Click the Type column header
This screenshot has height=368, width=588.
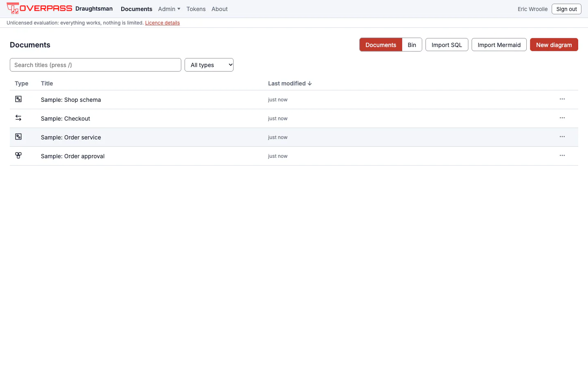(x=22, y=83)
